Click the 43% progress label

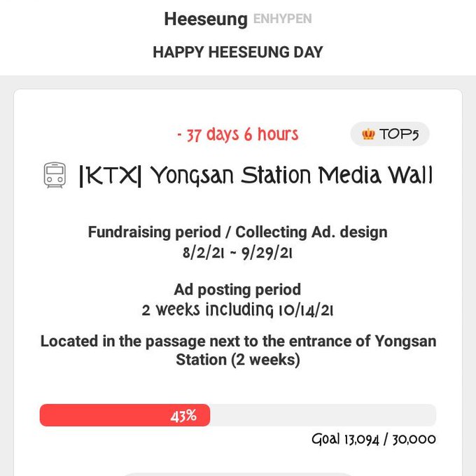[183, 416]
